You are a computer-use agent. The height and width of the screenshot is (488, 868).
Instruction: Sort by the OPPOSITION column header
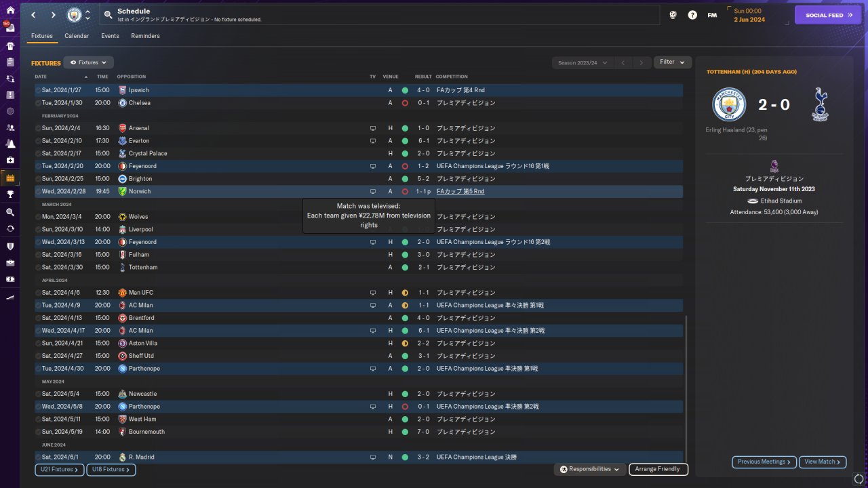[131, 77]
